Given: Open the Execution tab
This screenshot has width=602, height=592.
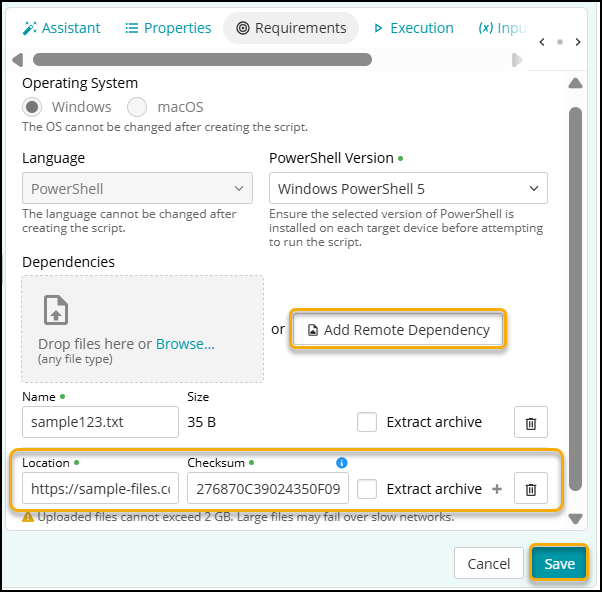Looking at the screenshot, I should click(413, 28).
